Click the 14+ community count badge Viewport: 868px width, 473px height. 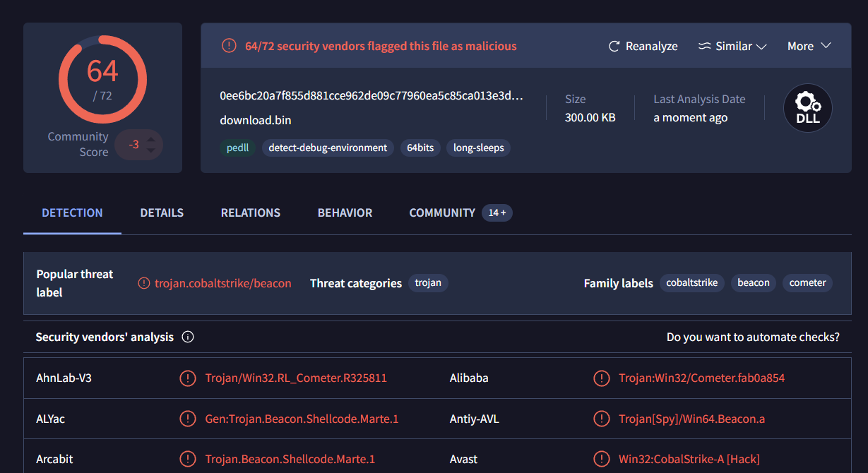(x=497, y=212)
